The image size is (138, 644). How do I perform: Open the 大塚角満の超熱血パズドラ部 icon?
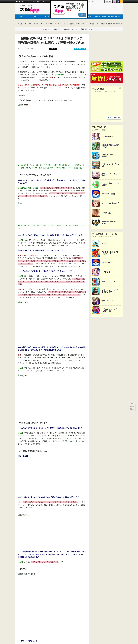click(96, 146)
